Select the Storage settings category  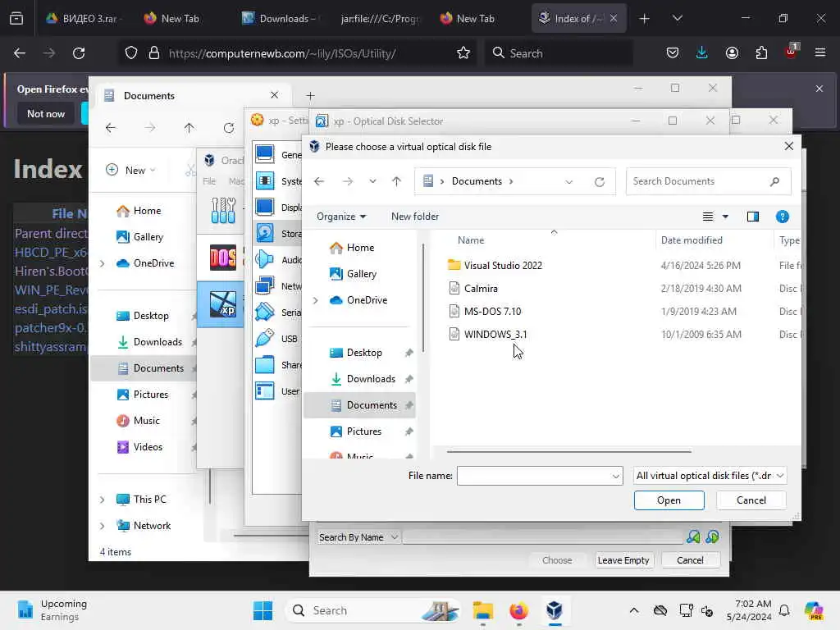pos(277,234)
